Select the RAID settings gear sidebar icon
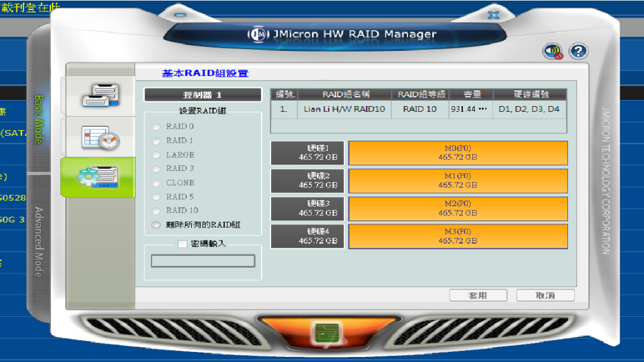Viewport: 644px width, 362px height. pyautogui.click(x=99, y=177)
